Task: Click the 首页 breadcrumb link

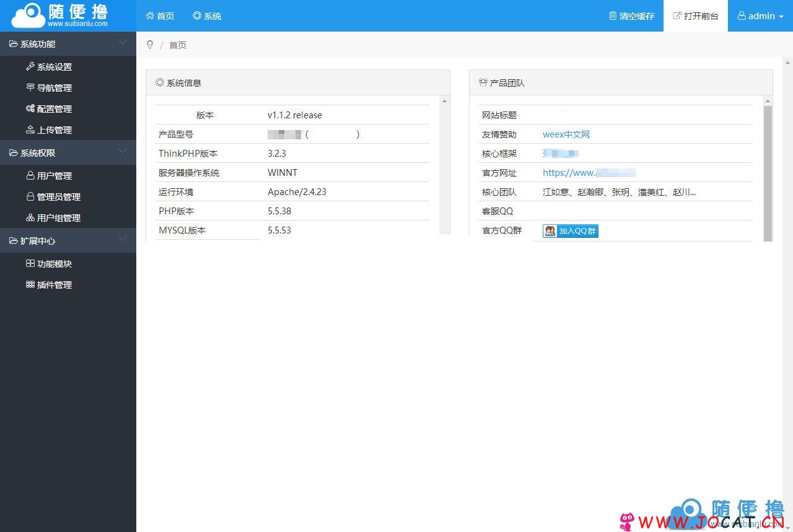Action: [x=178, y=45]
